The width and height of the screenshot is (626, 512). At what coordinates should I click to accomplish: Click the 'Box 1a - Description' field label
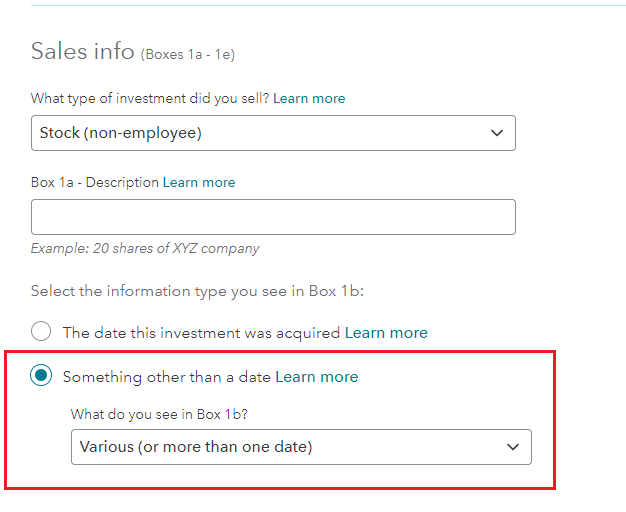click(95, 183)
